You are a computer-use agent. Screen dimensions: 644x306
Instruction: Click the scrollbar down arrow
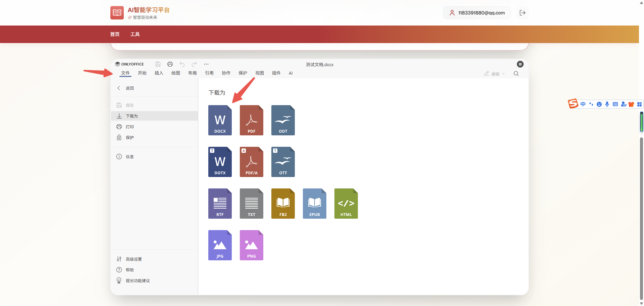click(642, 303)
